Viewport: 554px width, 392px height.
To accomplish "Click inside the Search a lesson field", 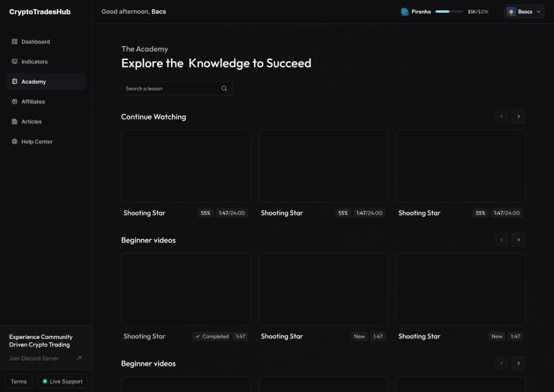I will click(167, 88).
